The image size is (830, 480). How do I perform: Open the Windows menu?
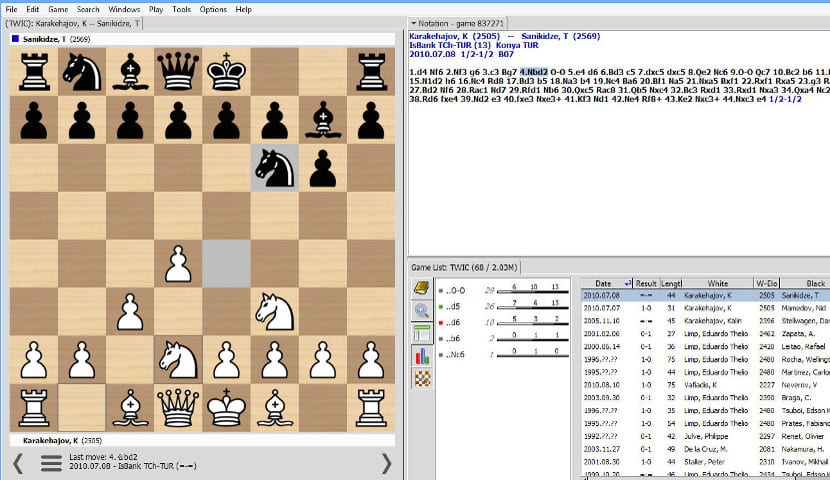pos(124,10)
